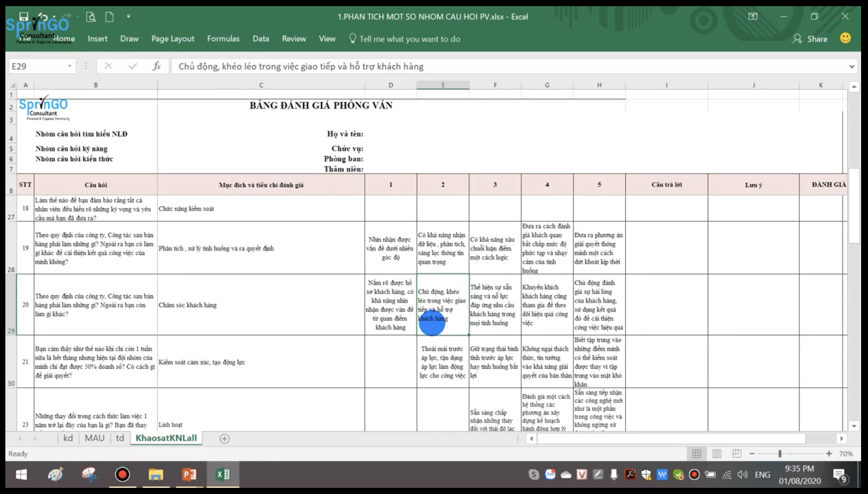Click the new sheet plus button
The width and height of the screenshot is (868, 494).
click(225, 439)
